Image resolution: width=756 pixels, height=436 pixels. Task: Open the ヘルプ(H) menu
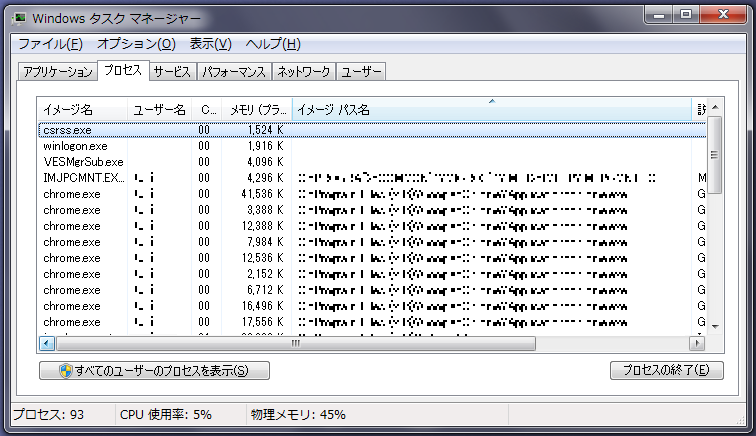pos(273,44)
